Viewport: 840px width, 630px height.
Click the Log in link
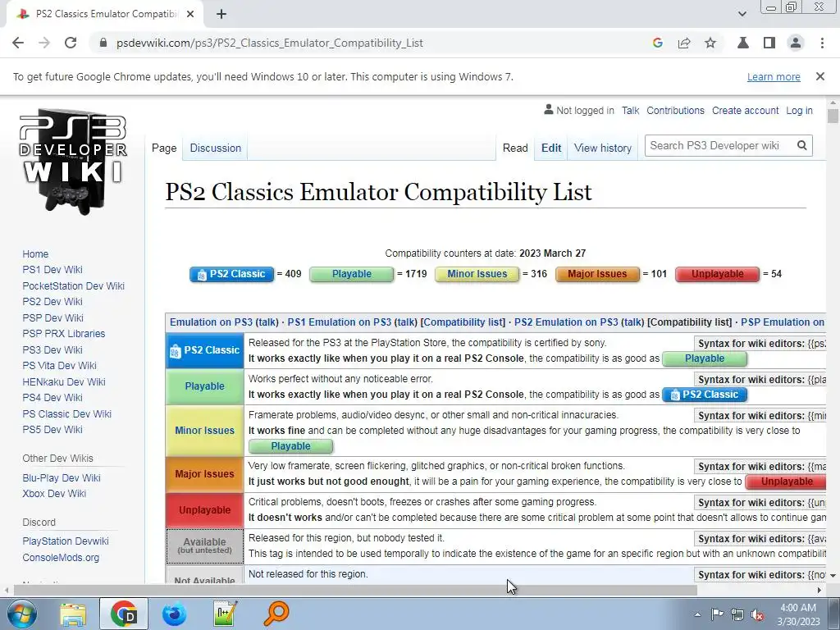pyautogui.click(x=799, y=111)
